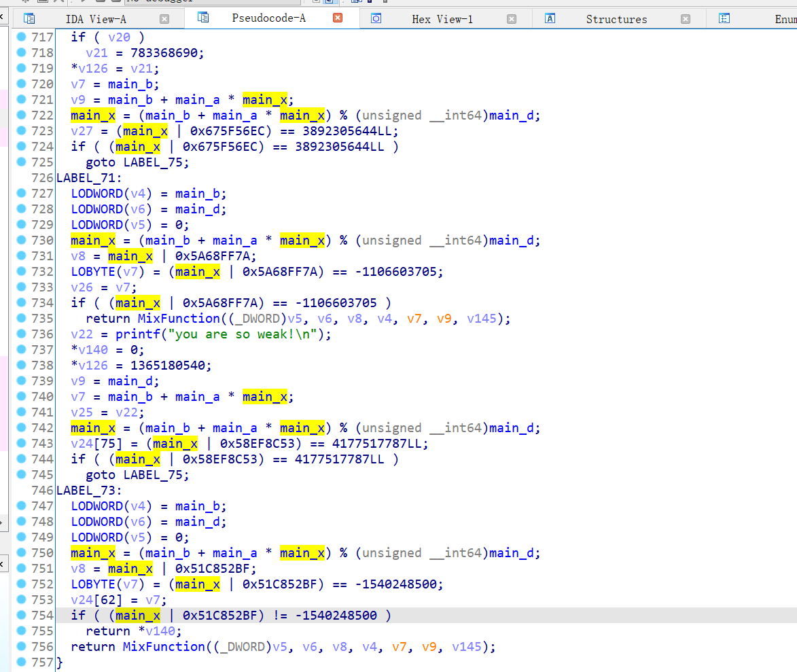The height and width of the screenshot is (672, 797).
Task: Click the LABEL_73: label
Action: 89,491
